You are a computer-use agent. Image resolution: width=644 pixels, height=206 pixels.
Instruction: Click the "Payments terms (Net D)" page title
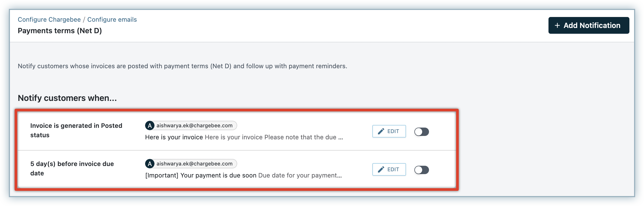(x=60, y=31)
